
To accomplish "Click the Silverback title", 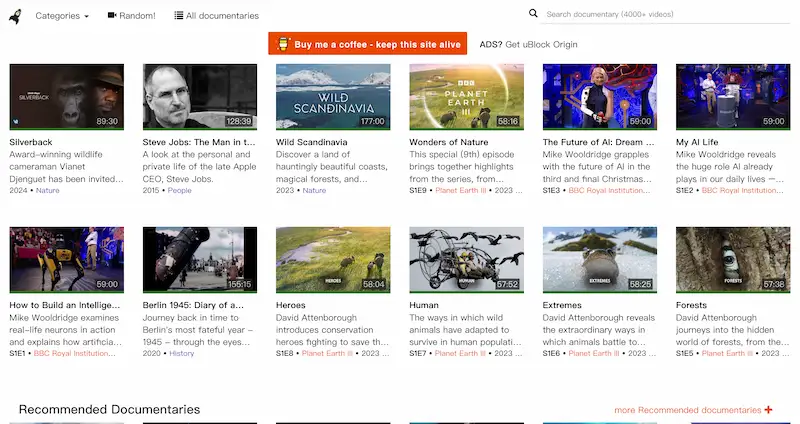I will (31, 142).
